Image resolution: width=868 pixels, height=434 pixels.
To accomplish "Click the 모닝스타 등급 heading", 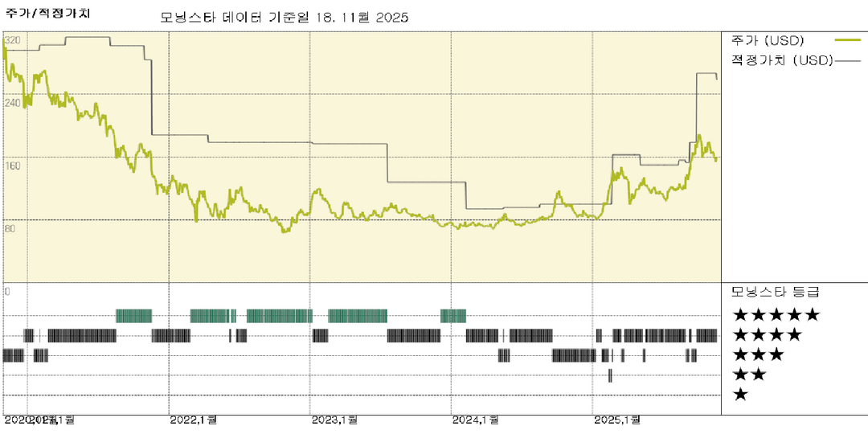I will click(x=774, y=291).
